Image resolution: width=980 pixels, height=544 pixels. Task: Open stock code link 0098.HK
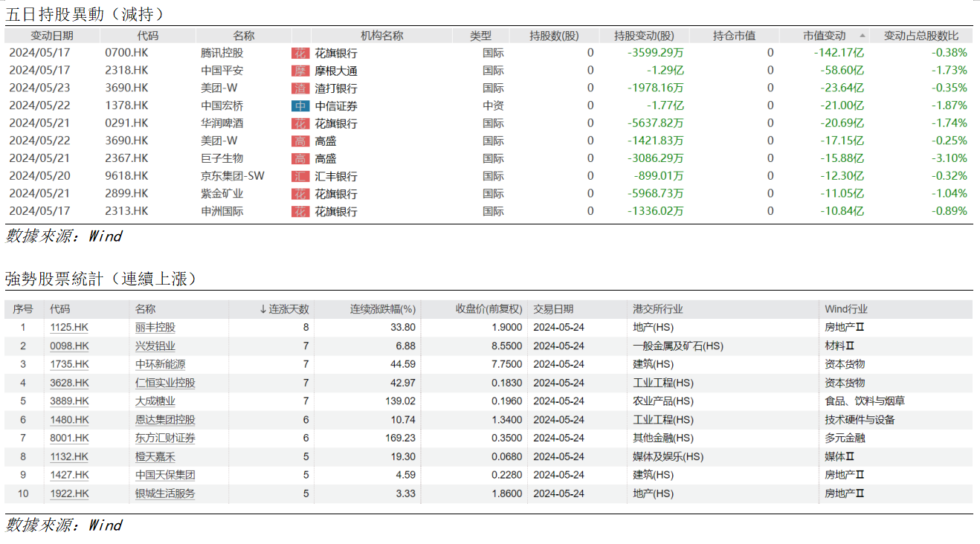tap(69, 346)
